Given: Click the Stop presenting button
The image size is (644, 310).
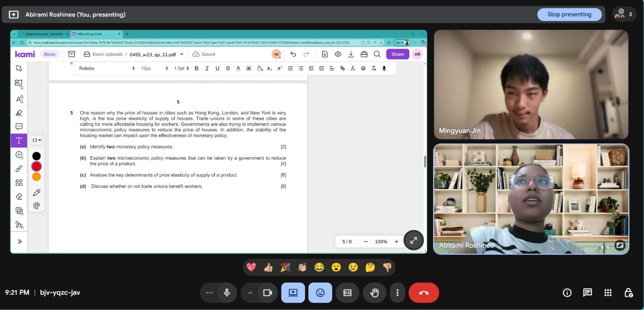Looking at the screenshot, I should [569, 14].
